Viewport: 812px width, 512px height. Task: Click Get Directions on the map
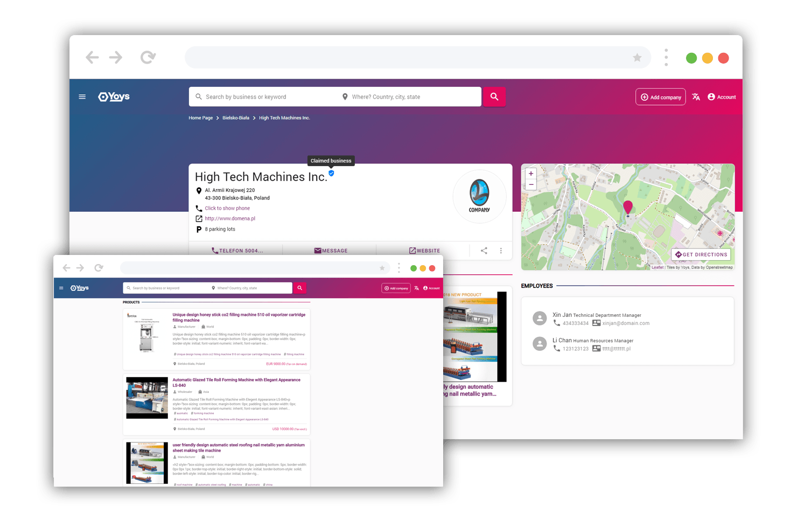(x=701, y=254)
